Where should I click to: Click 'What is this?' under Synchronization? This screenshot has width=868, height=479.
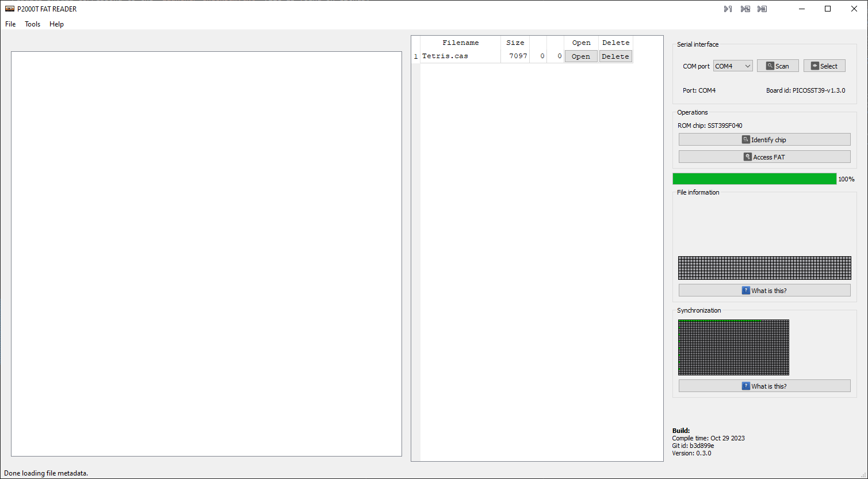[x=764, y=386]
